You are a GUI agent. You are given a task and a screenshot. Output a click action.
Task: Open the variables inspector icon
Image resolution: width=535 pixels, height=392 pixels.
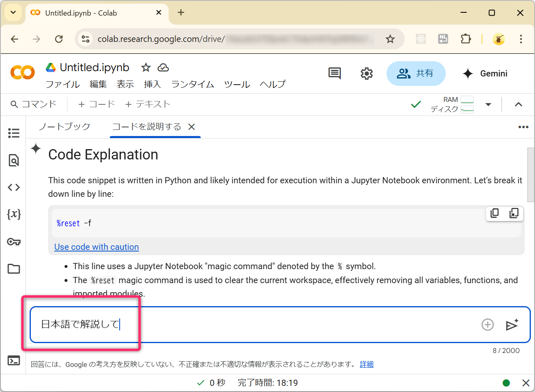(14, 214)
